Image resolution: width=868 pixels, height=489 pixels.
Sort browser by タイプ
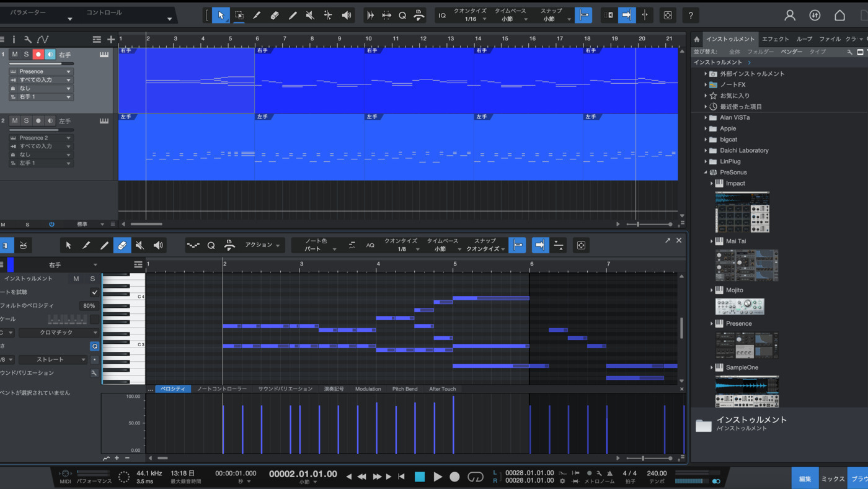(817, 52)
